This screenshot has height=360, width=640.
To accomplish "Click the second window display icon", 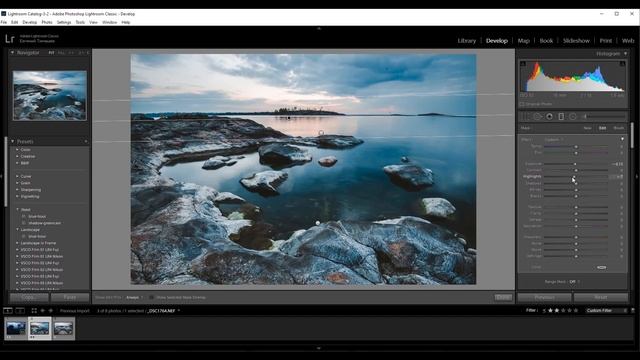I will [20, 311].
